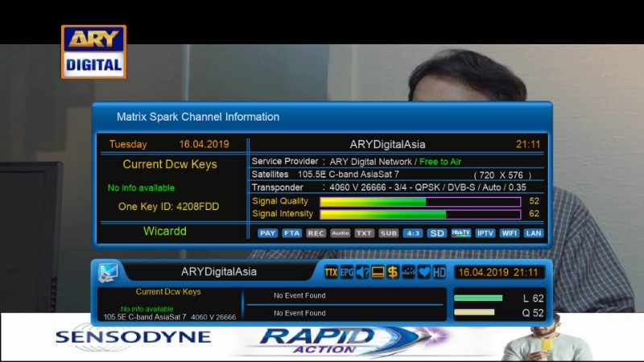Click the Signal Intensity bar
The width and height of the screenshot is (644, 362).
point(419,214)
